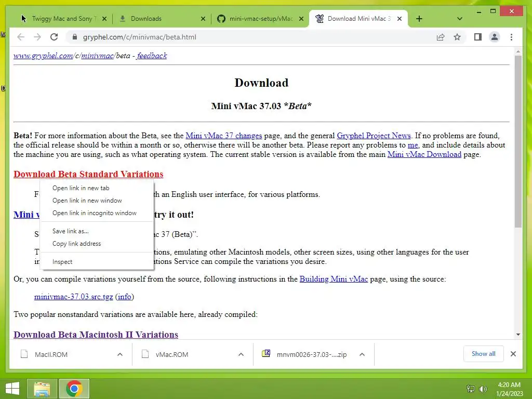This screenshot has height=399, width=532.
Task: Open a new browser tab
Action: 419,19
